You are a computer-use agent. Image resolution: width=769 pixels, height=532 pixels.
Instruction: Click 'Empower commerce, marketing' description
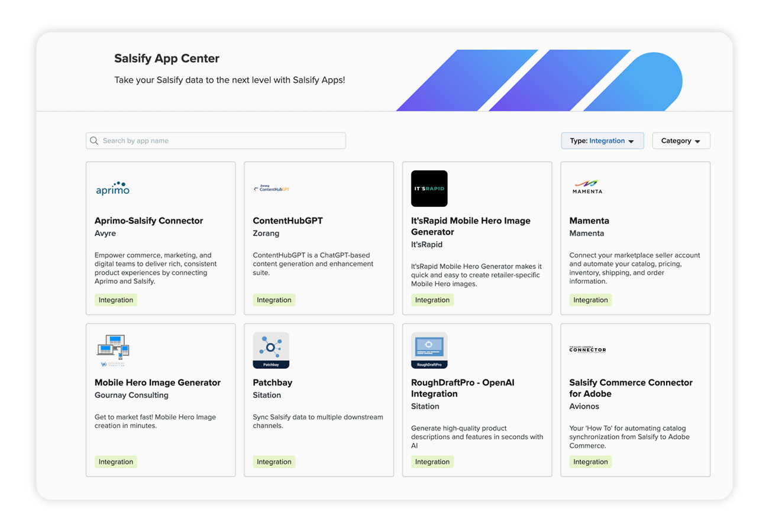click(156, 268)
